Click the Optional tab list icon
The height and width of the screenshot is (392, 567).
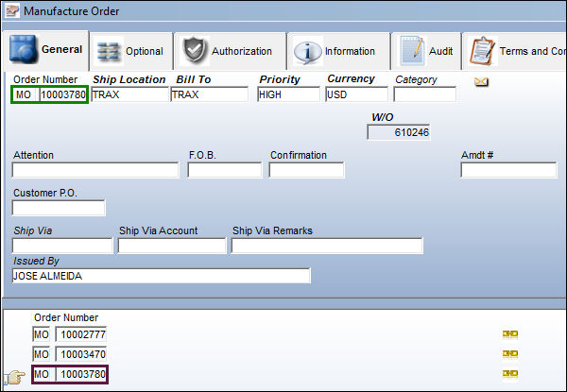[109, 52]
